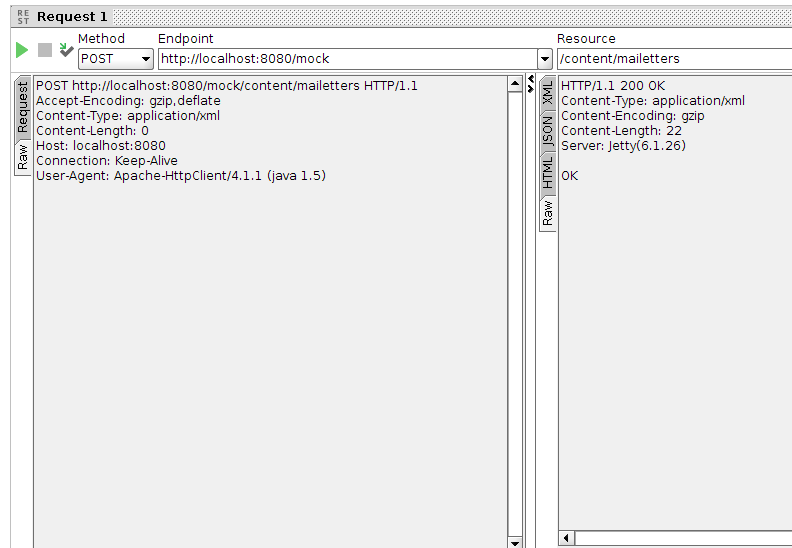
Task: Click the REST icon beside Request 1
Action: click(22, 16)
